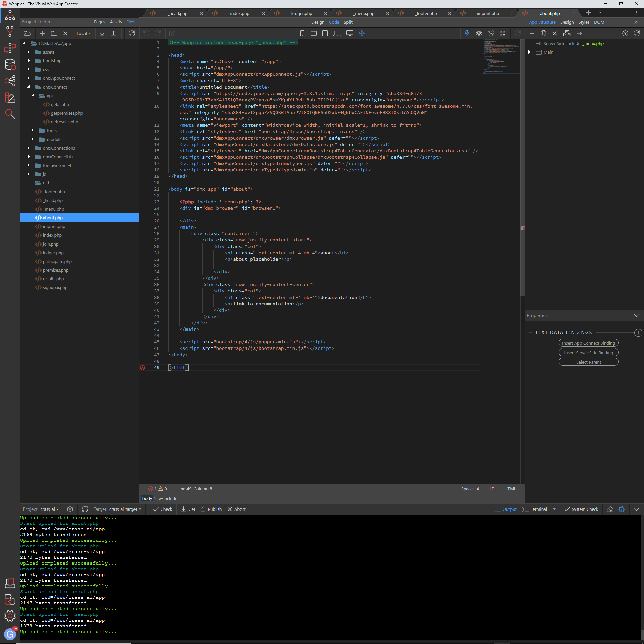Switch to the _footer.php tab

[426, 13]
